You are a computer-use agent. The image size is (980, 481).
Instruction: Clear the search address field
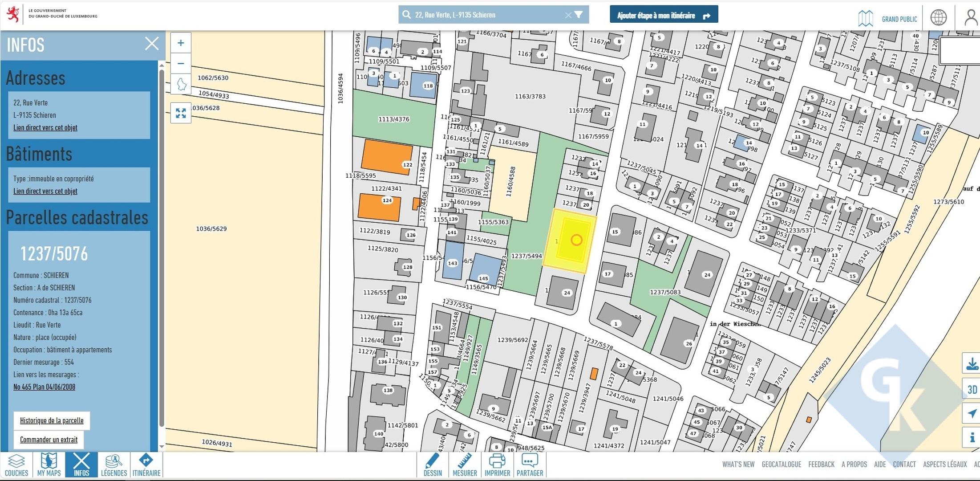click(568, 15)
